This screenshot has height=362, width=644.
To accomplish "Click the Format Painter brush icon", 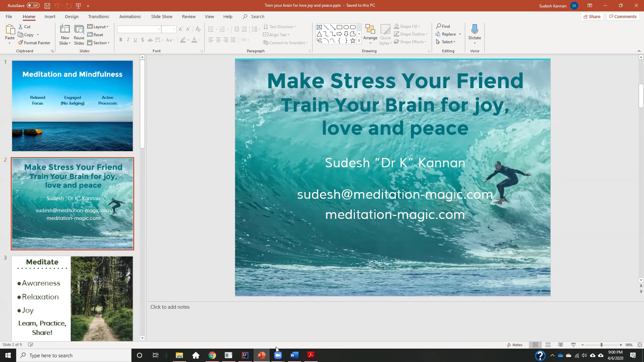I will click(20, 43).
